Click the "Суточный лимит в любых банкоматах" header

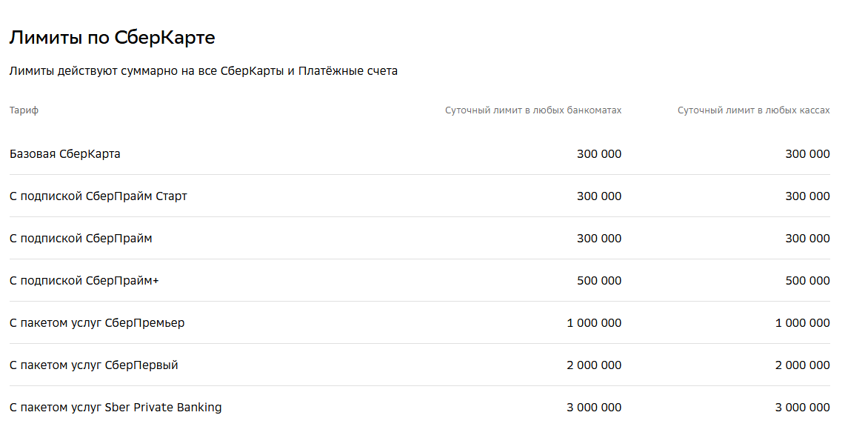(x=533, y=110)
